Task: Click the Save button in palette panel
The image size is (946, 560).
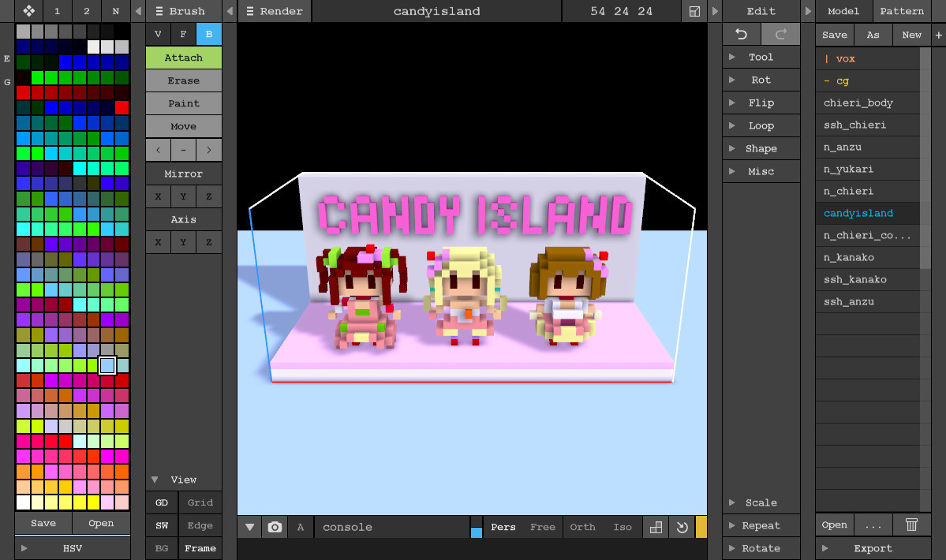Action: (x=43, y=523)
